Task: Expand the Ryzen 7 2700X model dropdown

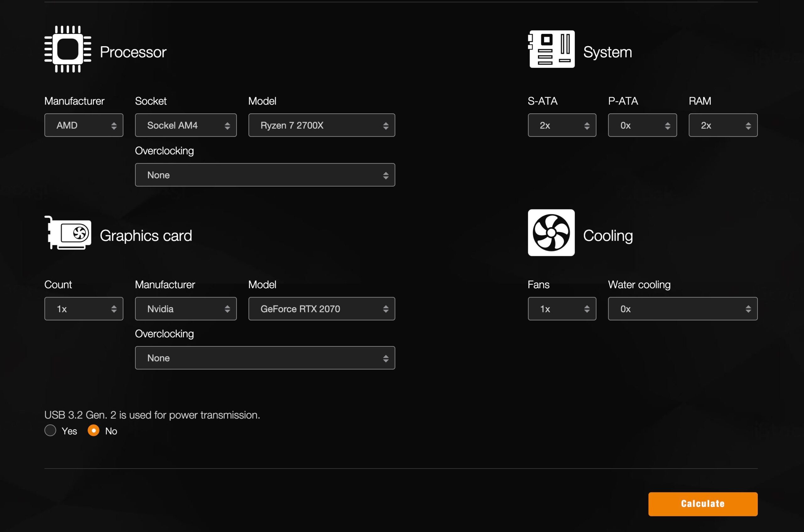Action: tap(322, 125)
